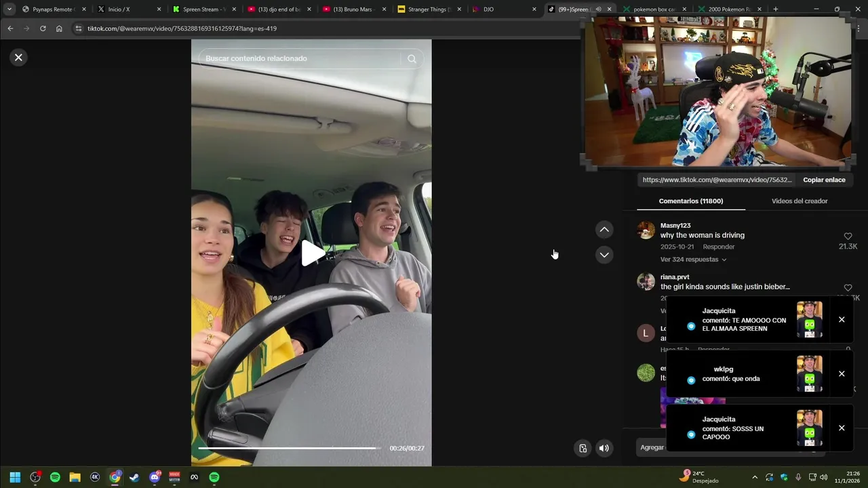Switch to the djo end of beginning YouTube tab
The image size is (868, 488).
click(279, 9)
